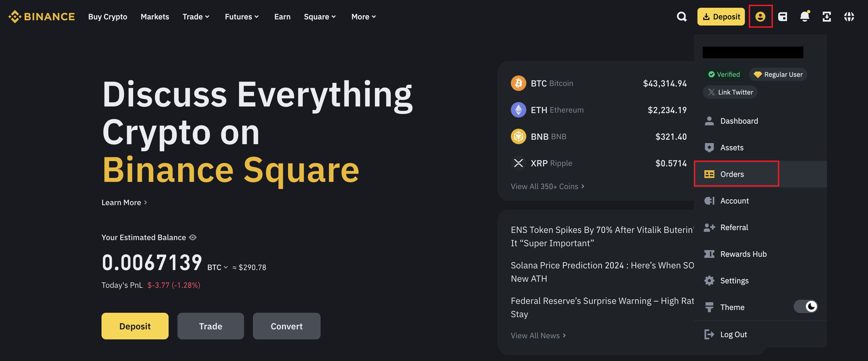868x361 pixels.
Task: Select Assets from profile menu
Action: coord(760,148)
